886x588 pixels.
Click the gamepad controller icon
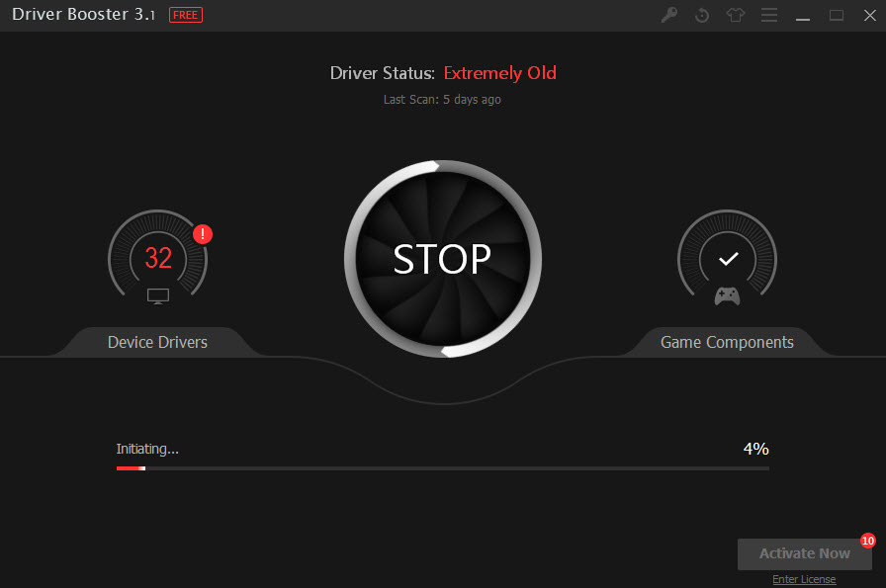click(x=728, y=295)
